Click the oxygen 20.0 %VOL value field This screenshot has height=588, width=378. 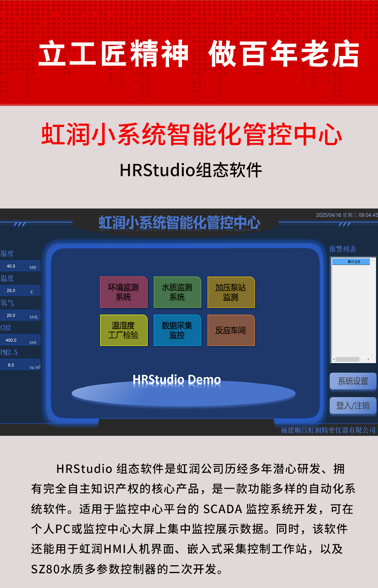click(20, 316)
